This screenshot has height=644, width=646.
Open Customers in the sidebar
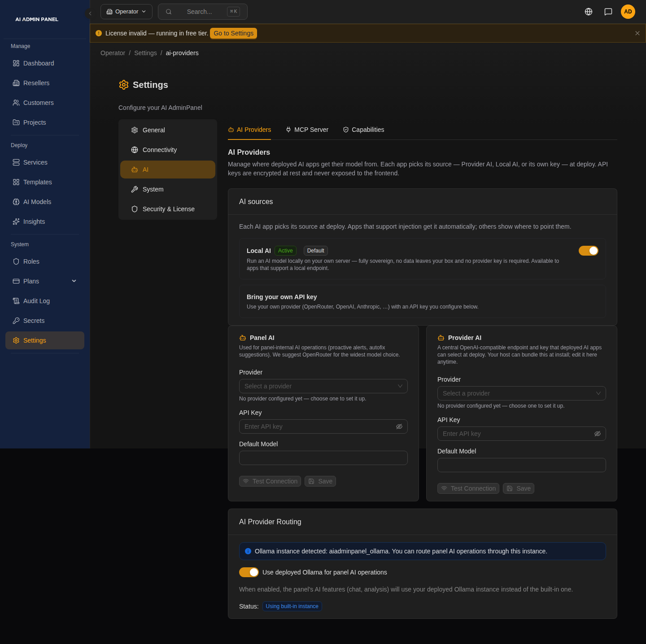pyautogui.click(x=45, y=103)
